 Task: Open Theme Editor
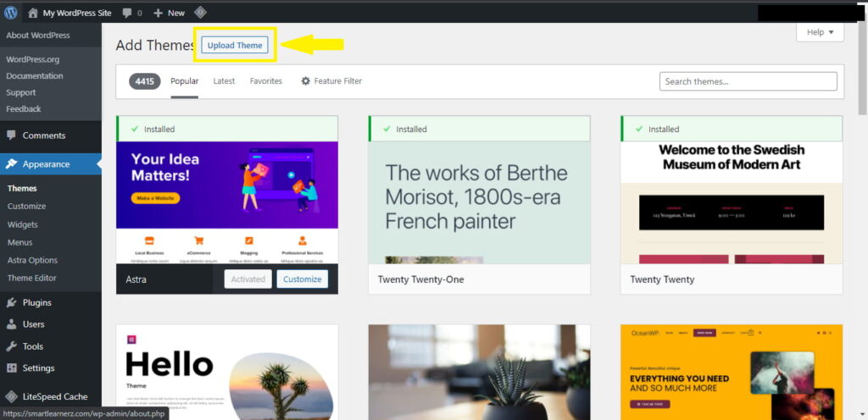point(32,278)
